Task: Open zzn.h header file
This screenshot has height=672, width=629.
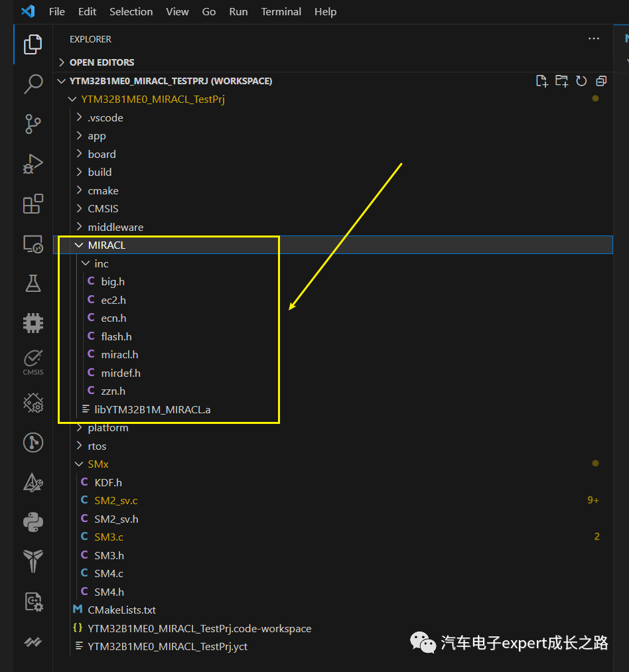Action: (x=332, y=391)
